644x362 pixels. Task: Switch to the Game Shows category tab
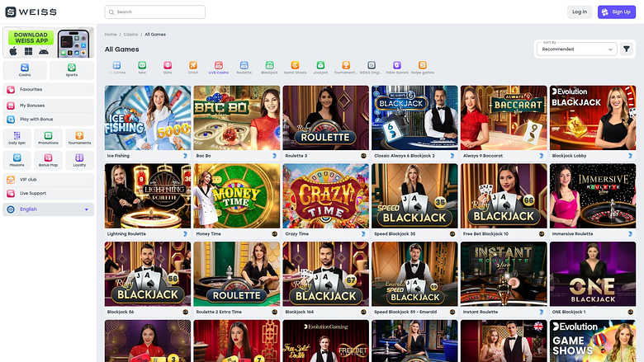pos(295,68)
